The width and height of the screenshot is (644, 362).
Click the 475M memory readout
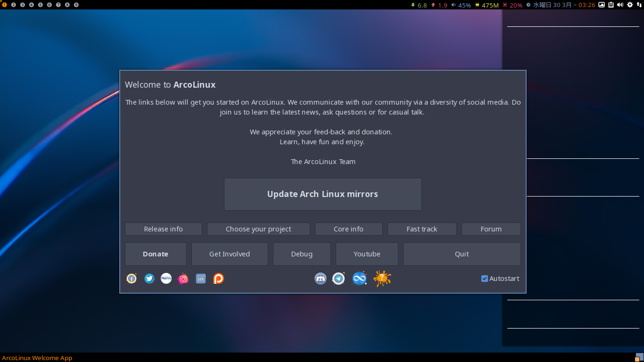point(490,5)
